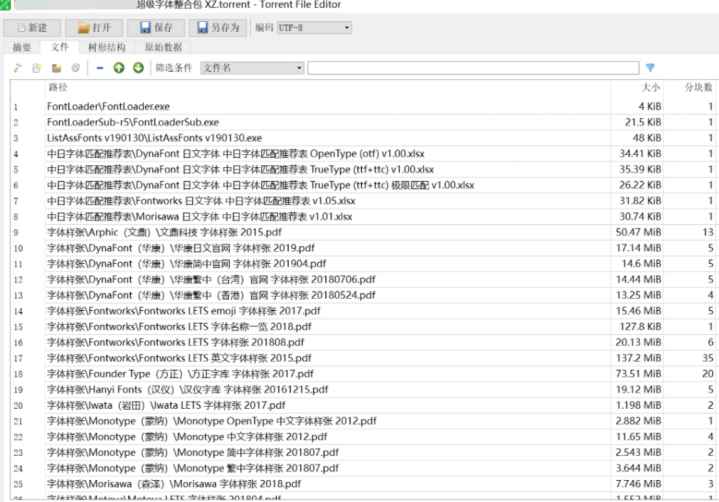Click the add file page icon
Screen dimensions: 719x502
(37, 68)
